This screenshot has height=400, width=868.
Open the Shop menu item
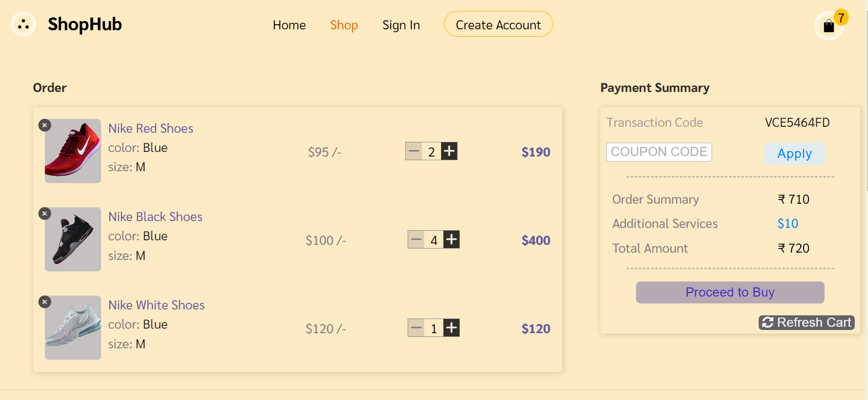344,25
